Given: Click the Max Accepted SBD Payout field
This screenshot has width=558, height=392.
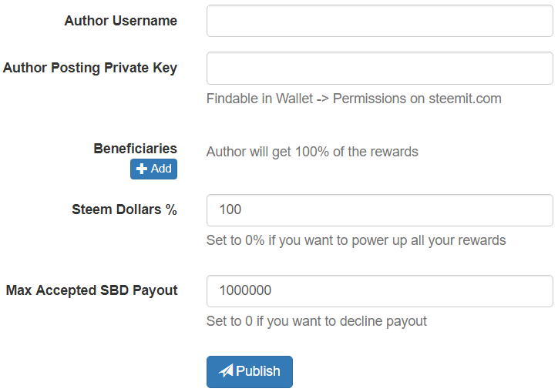Looking at the screenshot, I should 379,291.
